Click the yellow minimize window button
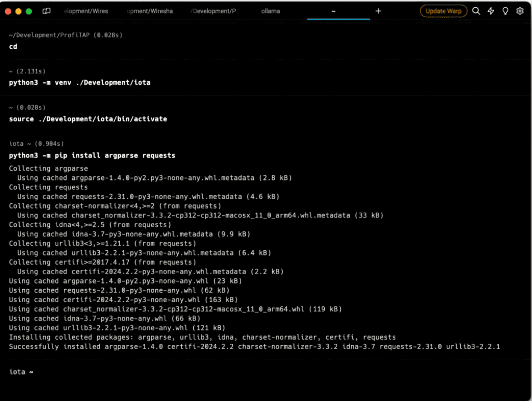532x401 pixels. [x=18, y=11]
